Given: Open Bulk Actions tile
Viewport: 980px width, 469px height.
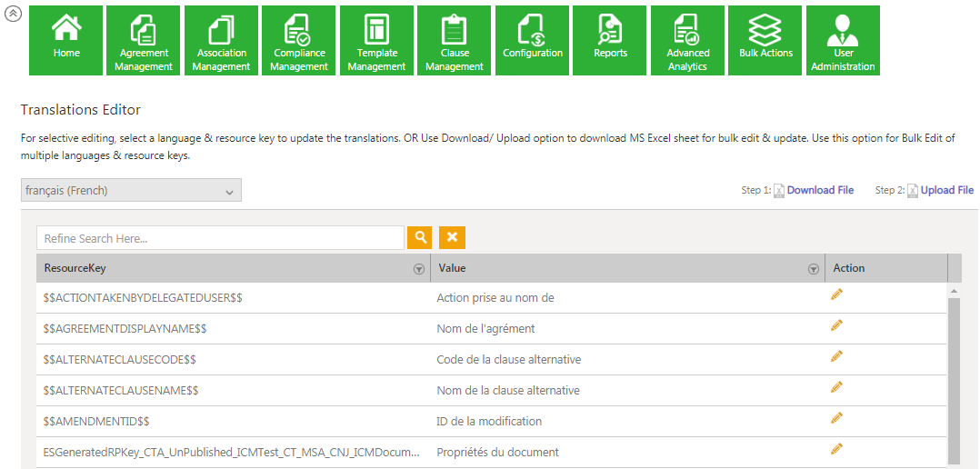Looking at the screenshot, I should (x=765, y=40).
